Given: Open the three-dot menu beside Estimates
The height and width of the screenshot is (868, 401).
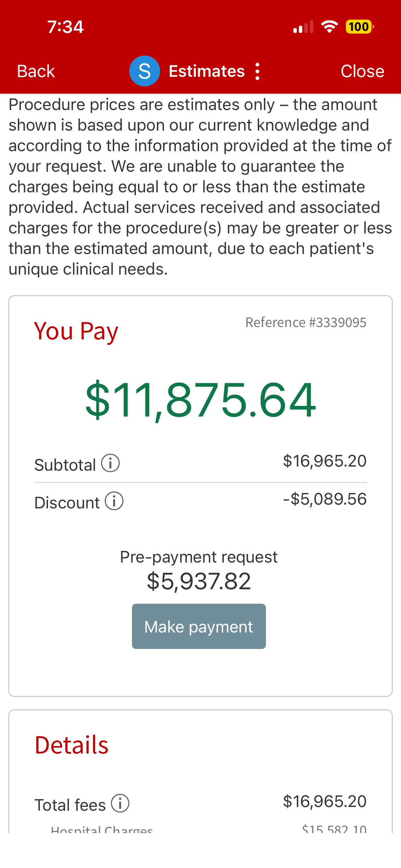Looking at the screenshot, I should [x=257, y=71].
